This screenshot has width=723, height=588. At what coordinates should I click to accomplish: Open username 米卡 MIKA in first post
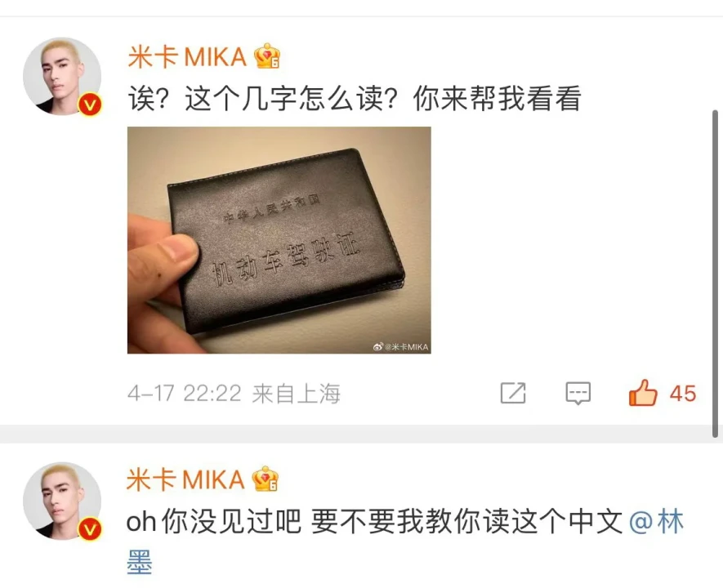[x=187, y=57]
